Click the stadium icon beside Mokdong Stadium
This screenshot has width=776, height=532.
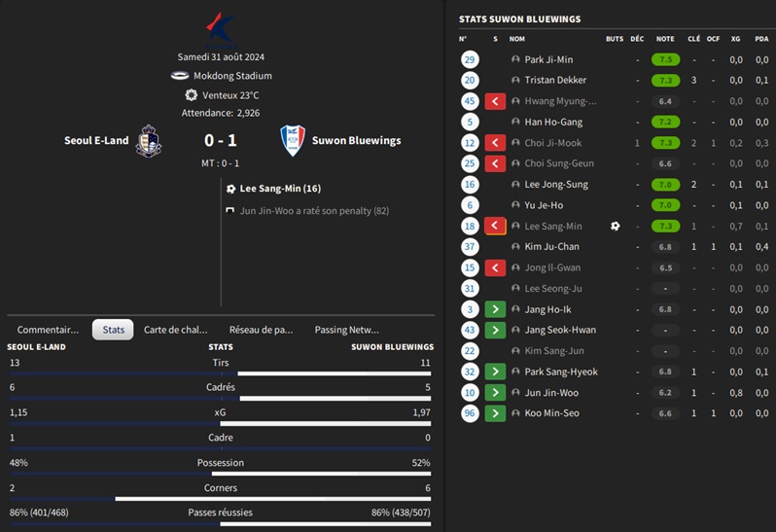pyautogui.click(x=180, y=76)
